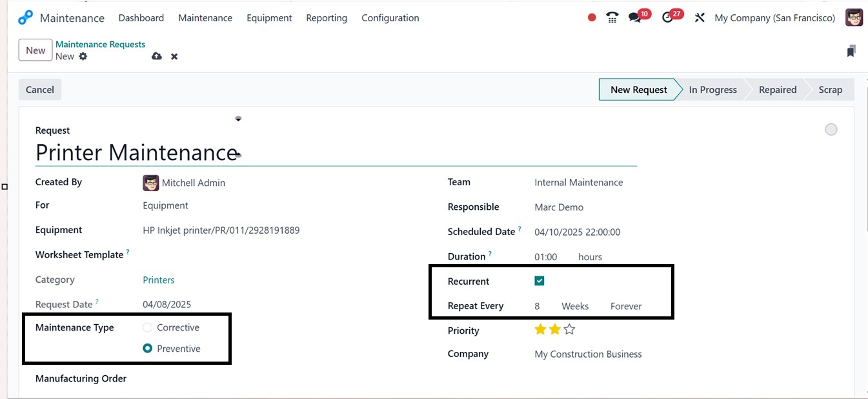Click the bookmark icon at top right
The height and width of the screenshot is (399, 868).
(x=851, y=51)
